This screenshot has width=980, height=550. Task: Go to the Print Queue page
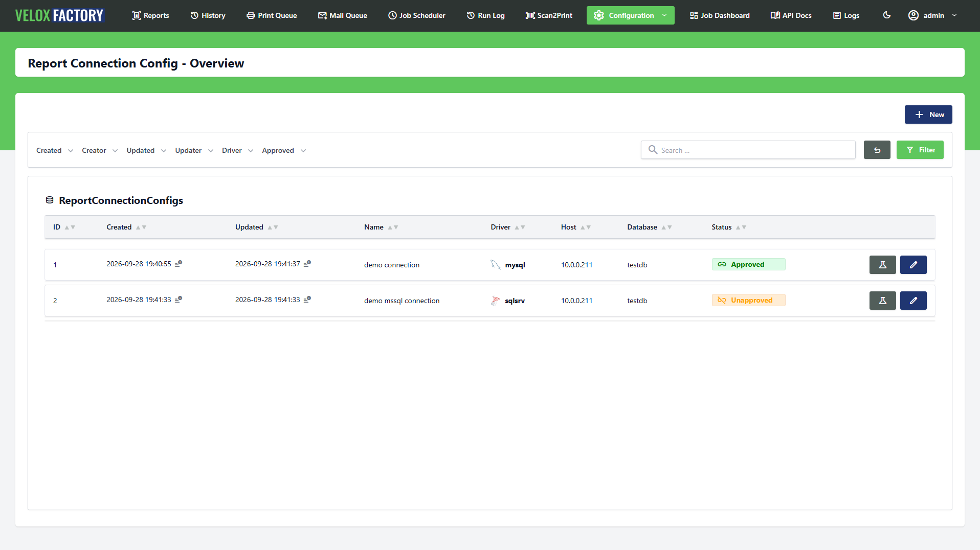(272, 15)
